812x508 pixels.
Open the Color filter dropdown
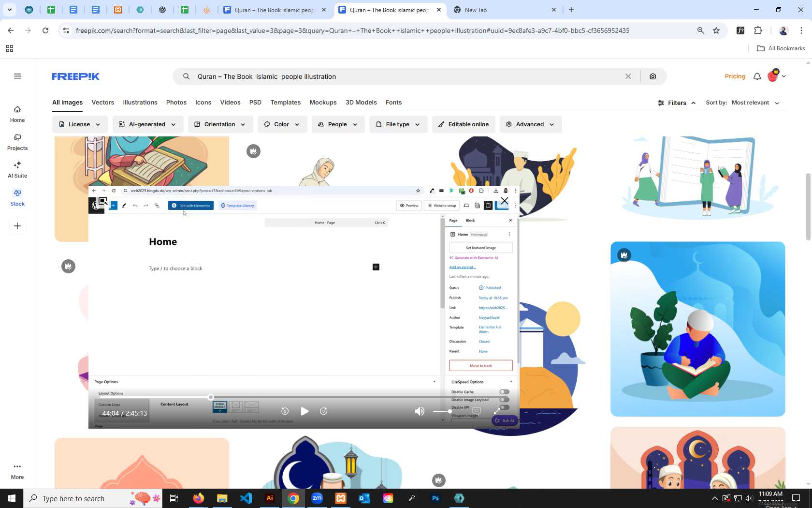click(282, 124)
